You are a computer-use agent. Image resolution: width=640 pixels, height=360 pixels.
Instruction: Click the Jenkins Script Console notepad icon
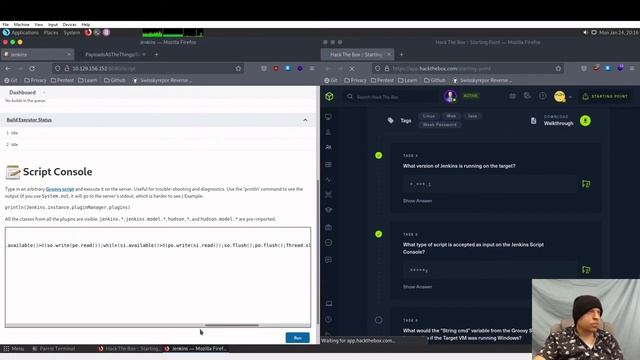[x=13, y=172]
